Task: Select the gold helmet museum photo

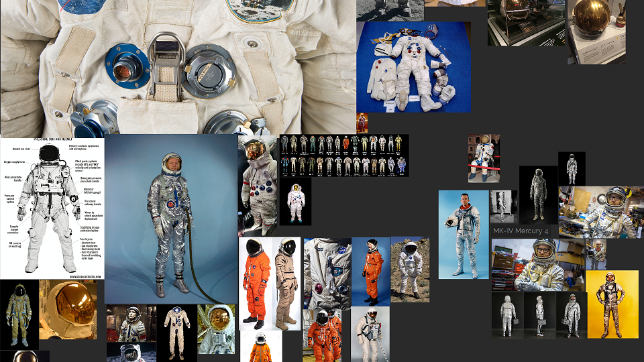Action: 596,32
